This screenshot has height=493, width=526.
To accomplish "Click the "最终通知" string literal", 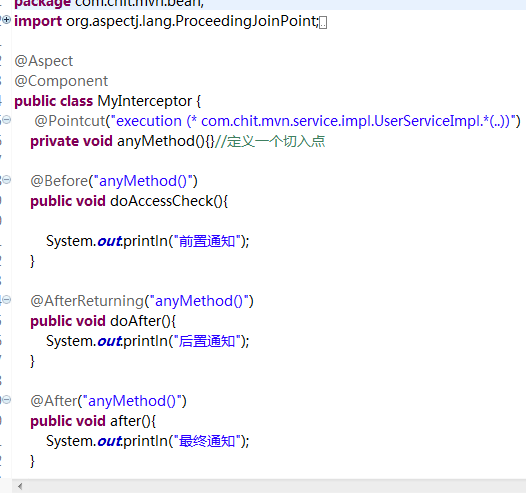I will coord(207,441).
